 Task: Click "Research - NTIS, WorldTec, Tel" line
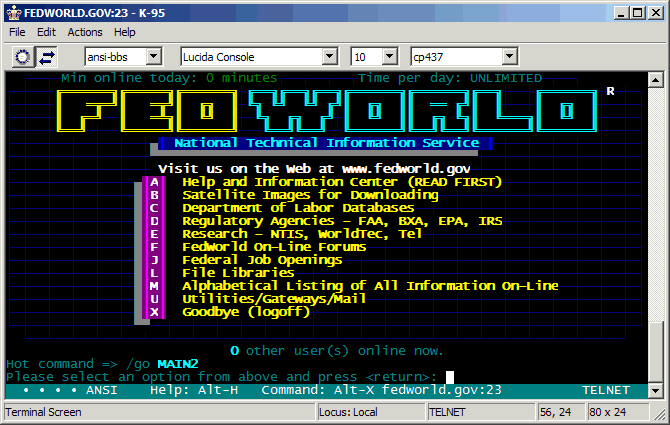pyautogui.click(x=302, y=234)
